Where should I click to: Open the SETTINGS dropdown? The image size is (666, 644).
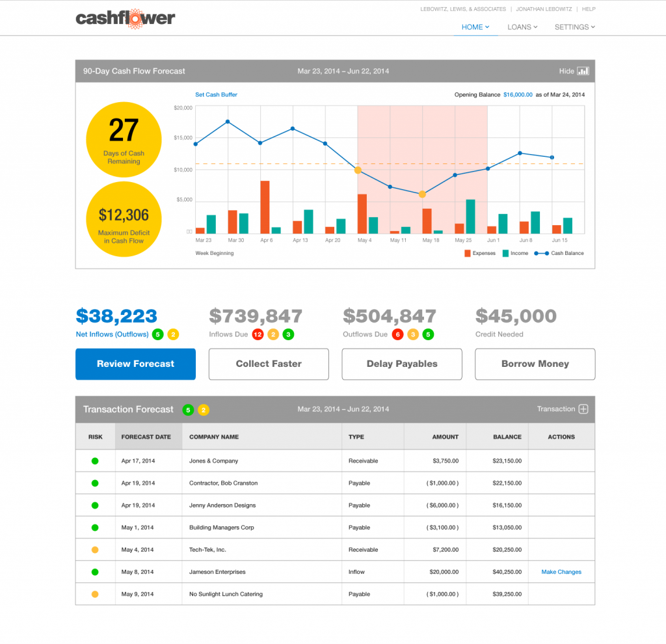click(574, 27)
